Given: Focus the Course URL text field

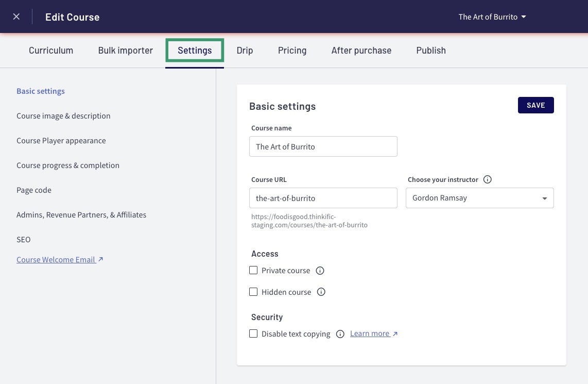Looking at the screenshot, I should pyautogui.click(x=323, y=198).
